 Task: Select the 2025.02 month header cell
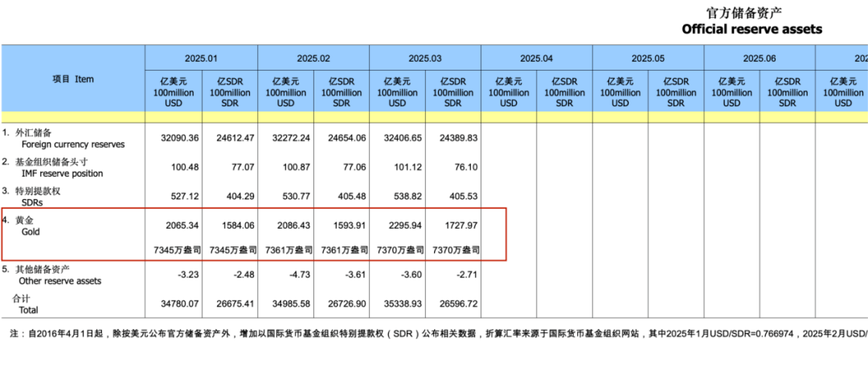313,58
